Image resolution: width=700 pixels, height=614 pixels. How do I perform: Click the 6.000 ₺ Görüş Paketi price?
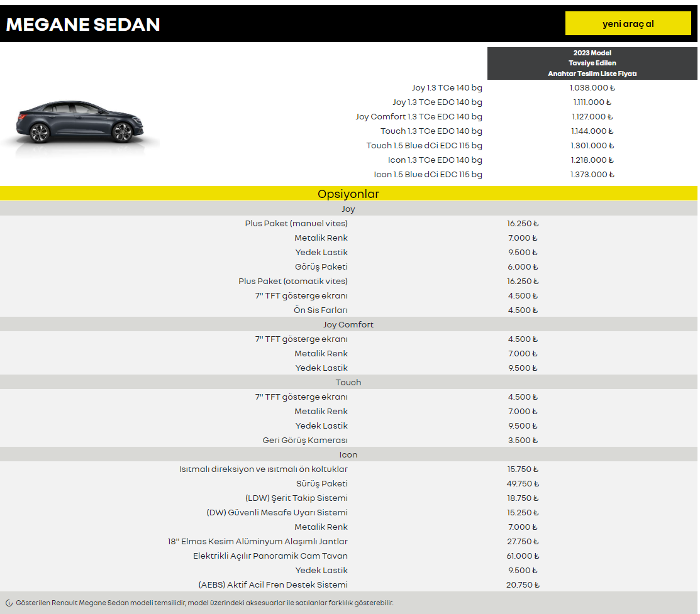(x=523, y=267)
